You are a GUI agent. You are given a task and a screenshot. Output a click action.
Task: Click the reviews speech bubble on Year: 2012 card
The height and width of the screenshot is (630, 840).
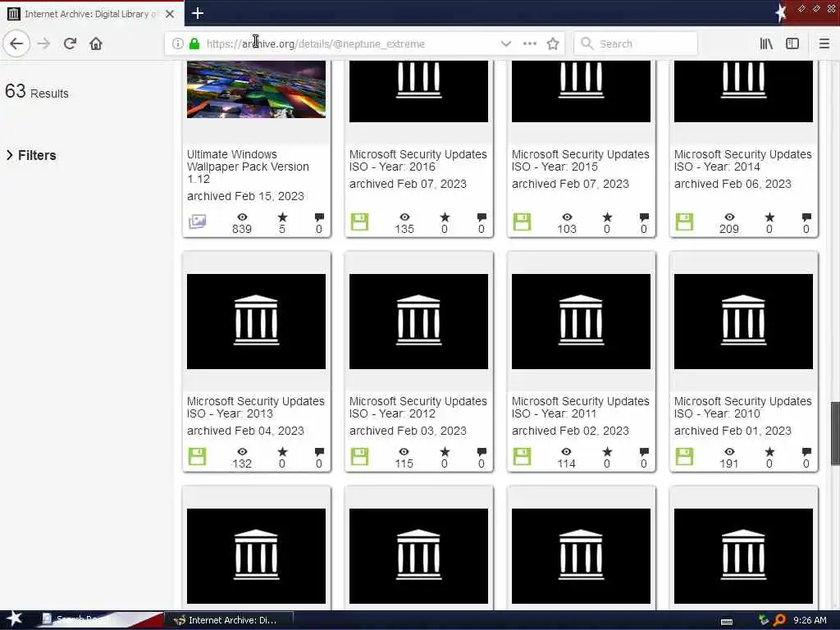[482, 452]
